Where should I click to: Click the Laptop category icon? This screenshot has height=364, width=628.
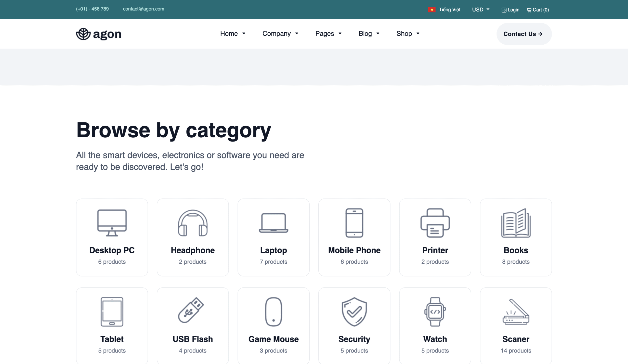[273, 222]
